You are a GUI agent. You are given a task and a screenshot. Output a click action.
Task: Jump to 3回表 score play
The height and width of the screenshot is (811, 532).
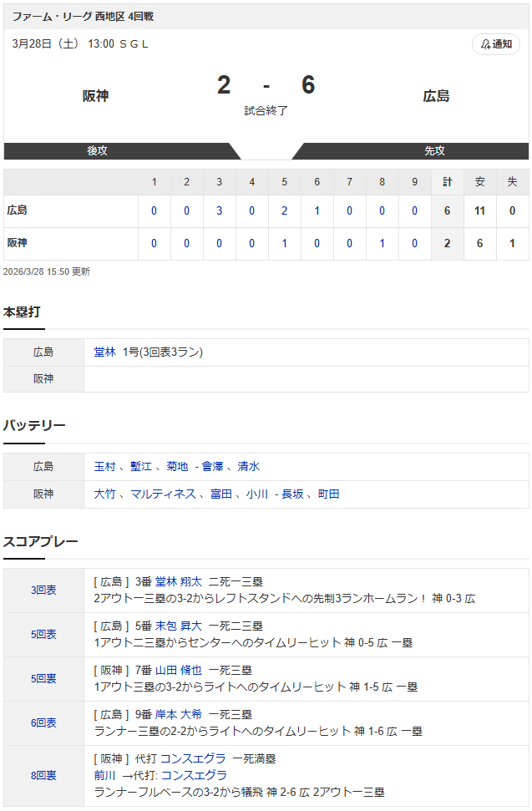coord(43,591)
